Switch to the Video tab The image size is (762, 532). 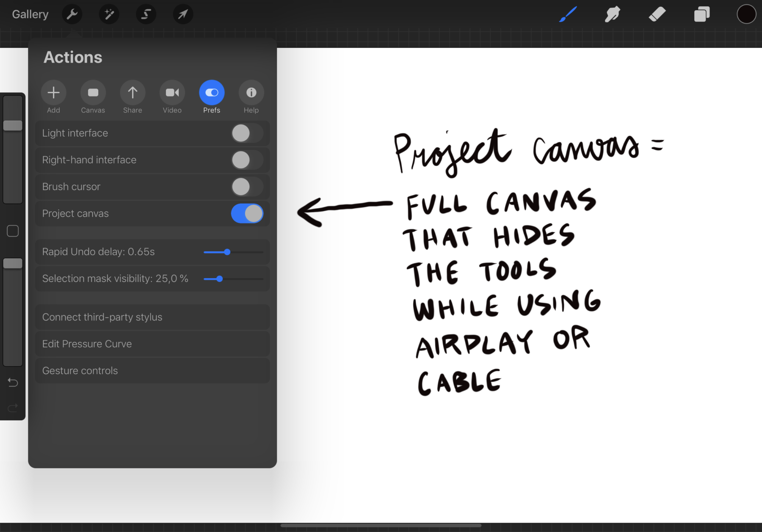pos(172,97)
